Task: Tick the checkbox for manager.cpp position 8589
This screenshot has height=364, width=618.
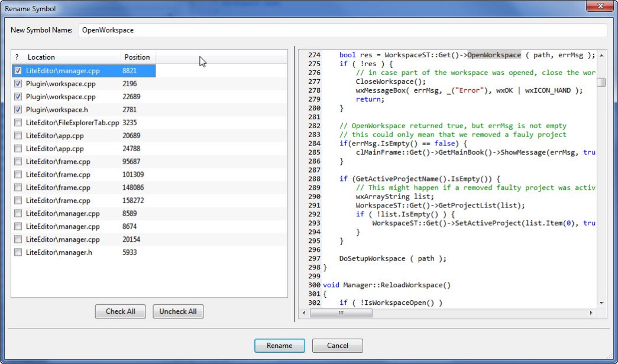Action: (18, 214)
